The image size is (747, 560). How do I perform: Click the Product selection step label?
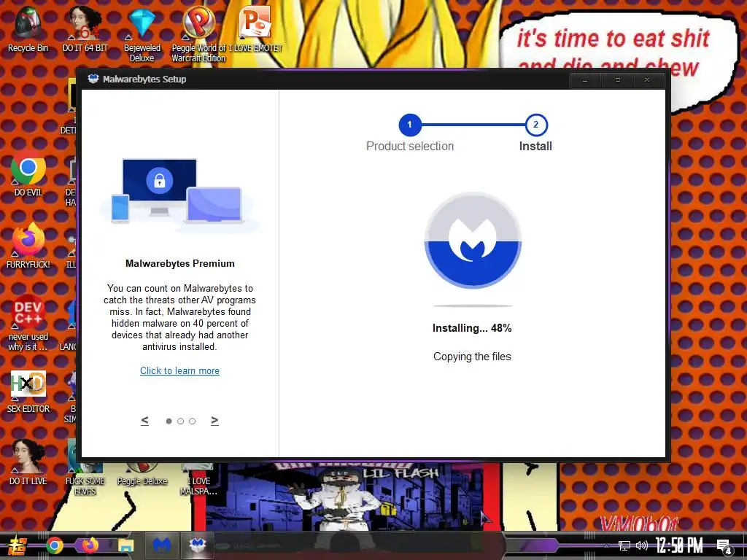pyautogui.click(x=410, y=146)
